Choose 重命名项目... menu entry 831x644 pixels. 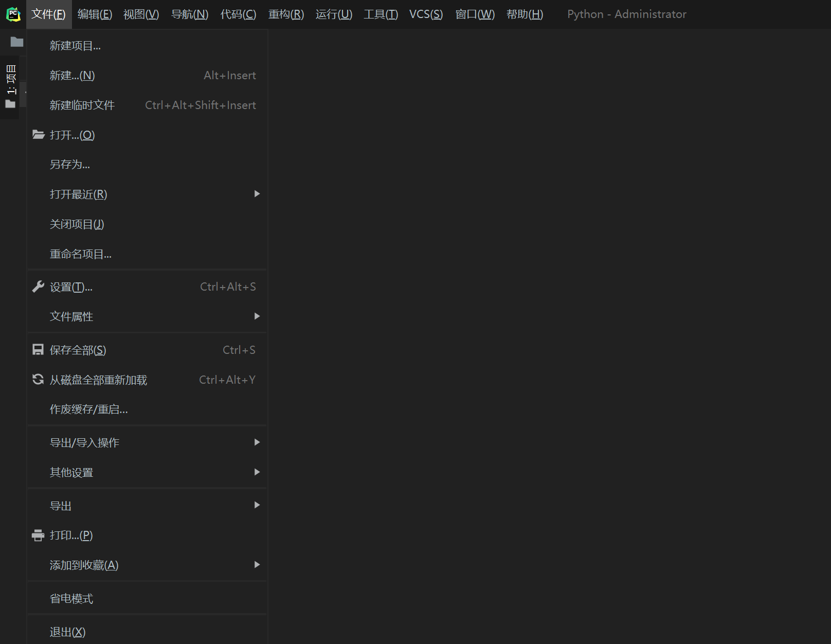147,254
